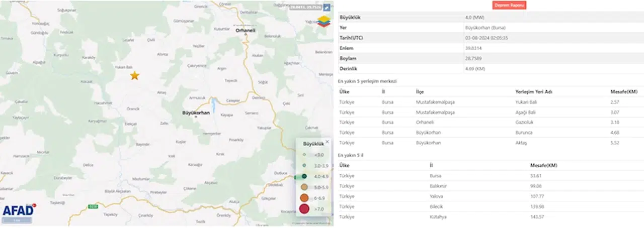The image size is (644, 228).
Task: Click the <3.0 magnitude legend circle
Action: point(304,155)
